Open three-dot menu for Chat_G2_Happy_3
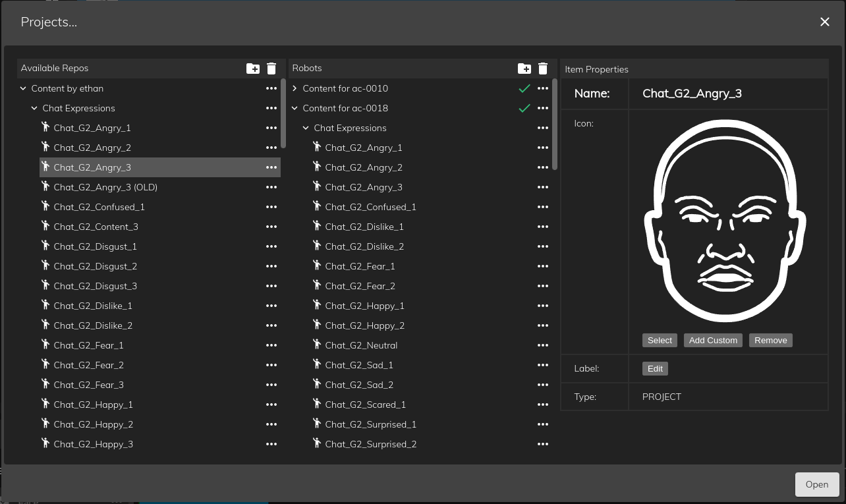 (271, 444)
